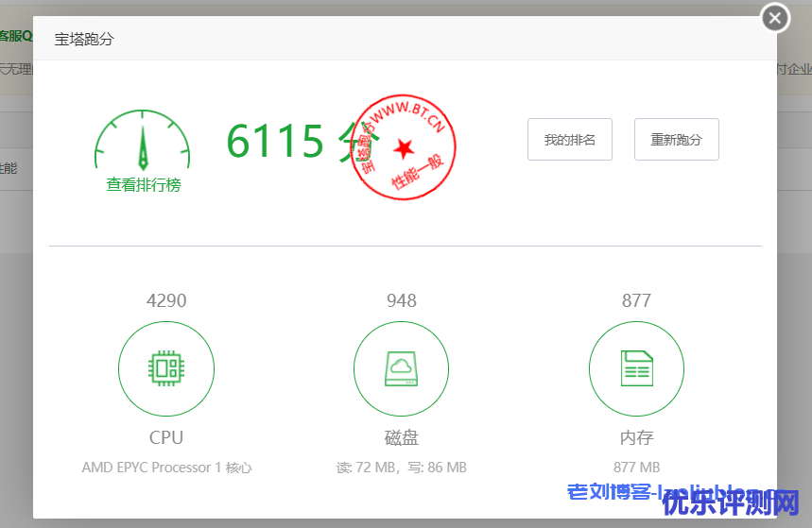
Task: Close the 宝塔跑分 dialog
Action: pyautogui.click(x=775, y=19)
